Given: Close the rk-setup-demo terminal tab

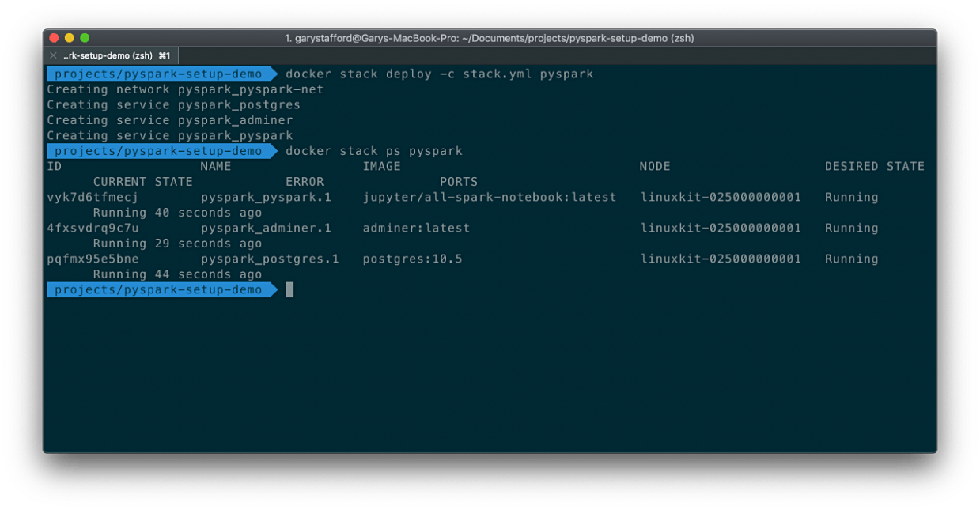Looking at the screenshot, I should 53,55.
